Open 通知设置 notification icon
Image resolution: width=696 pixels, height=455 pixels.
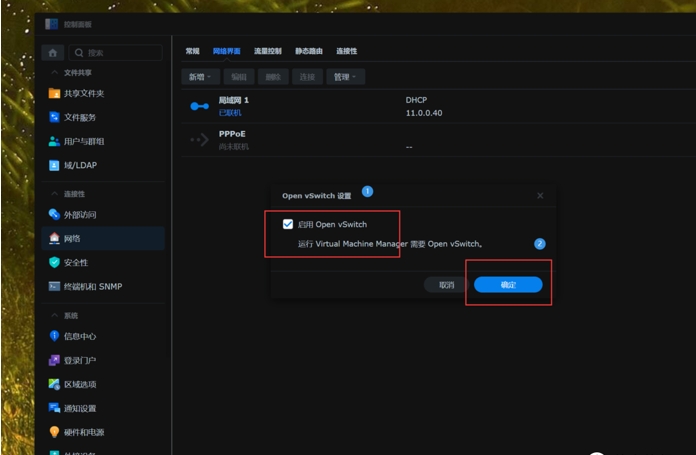tap(54, 408)
